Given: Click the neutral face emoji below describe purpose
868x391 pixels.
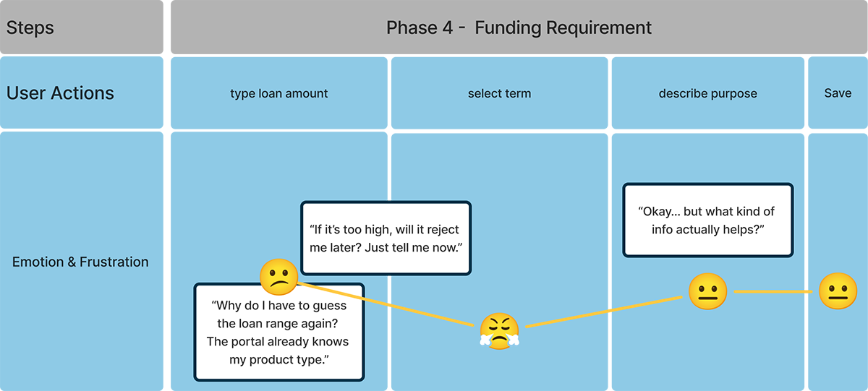Looking at the screenshot, I should [x=707, y=292].
